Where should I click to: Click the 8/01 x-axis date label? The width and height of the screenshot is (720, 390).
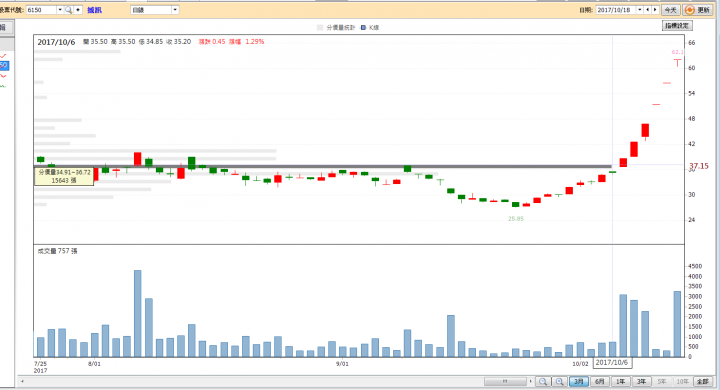tap(94, 364)
